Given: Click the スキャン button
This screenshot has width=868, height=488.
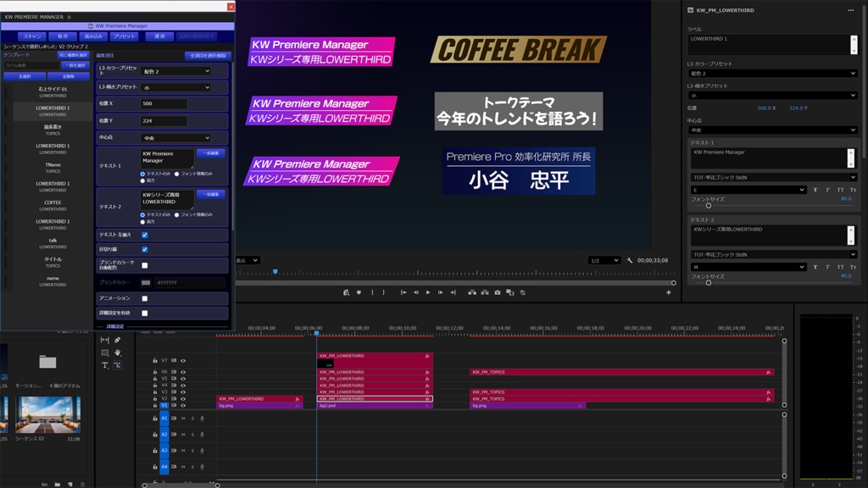Looking at the screenshot, I should 32,36.
